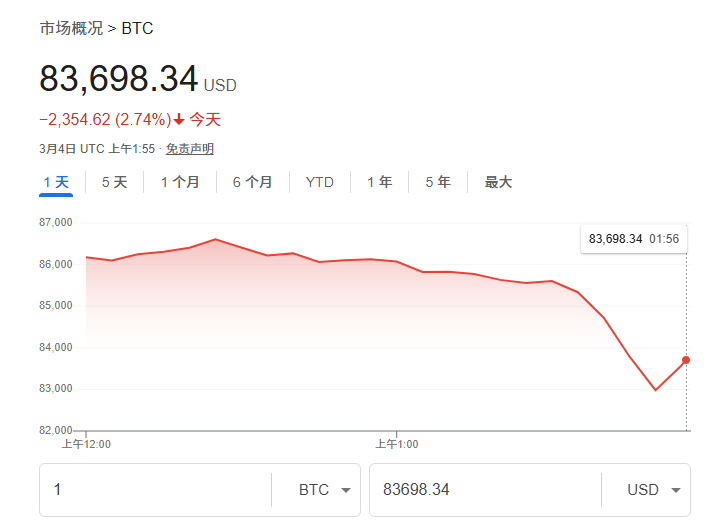This screenshot has width=707, height=525.
Task: Show the 6 个月 price history
Action: [x=252, y=182]
